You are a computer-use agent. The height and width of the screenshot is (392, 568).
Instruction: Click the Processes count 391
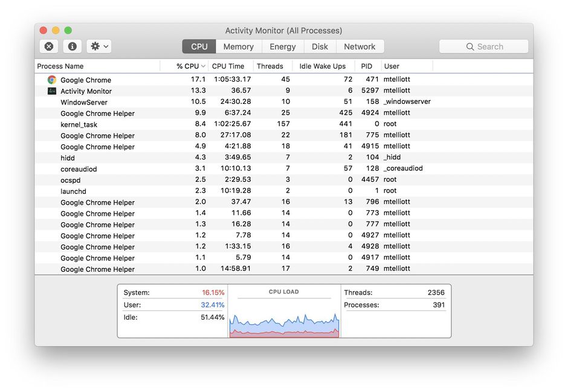(439, 305)
